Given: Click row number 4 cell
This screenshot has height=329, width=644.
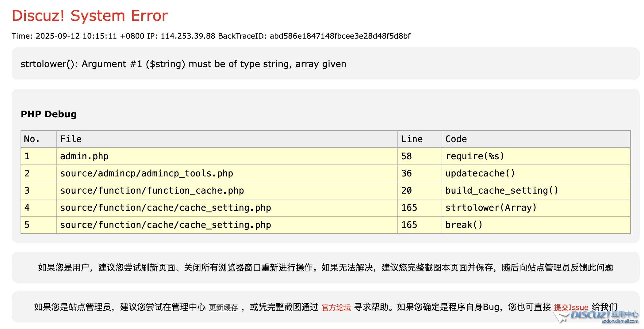Looking at the screenshot, I should coord(39,208).
